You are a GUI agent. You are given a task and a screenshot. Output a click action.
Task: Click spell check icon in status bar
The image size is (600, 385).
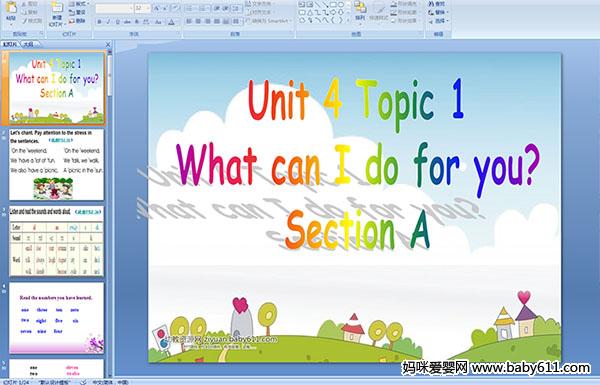tap(83, 382)
